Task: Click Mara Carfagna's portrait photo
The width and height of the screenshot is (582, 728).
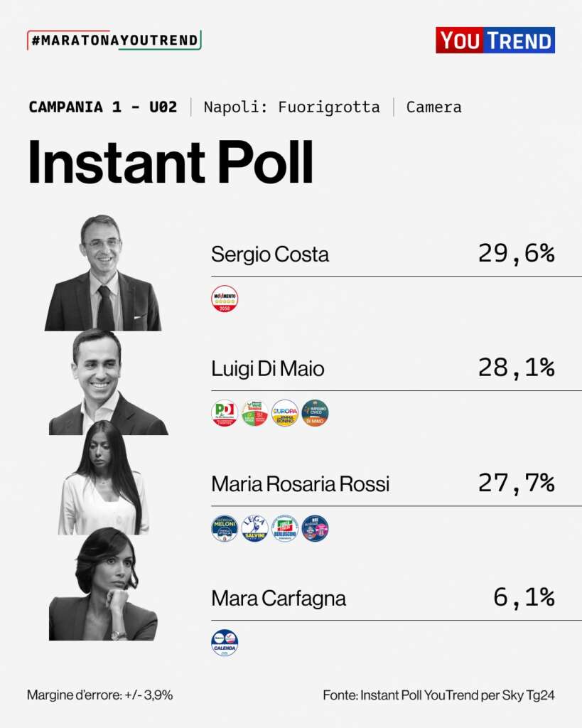Action: tap(104, 584)
